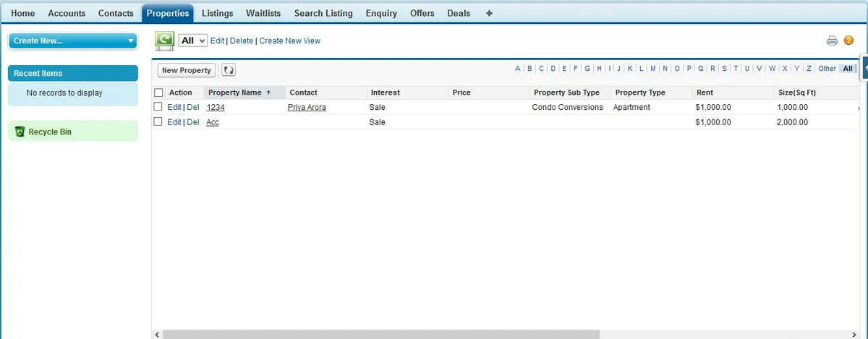Click the Recent Items panel header
The width and height of the screenshot is (868, 339).
pyautogui.click(x=73, y=73)
